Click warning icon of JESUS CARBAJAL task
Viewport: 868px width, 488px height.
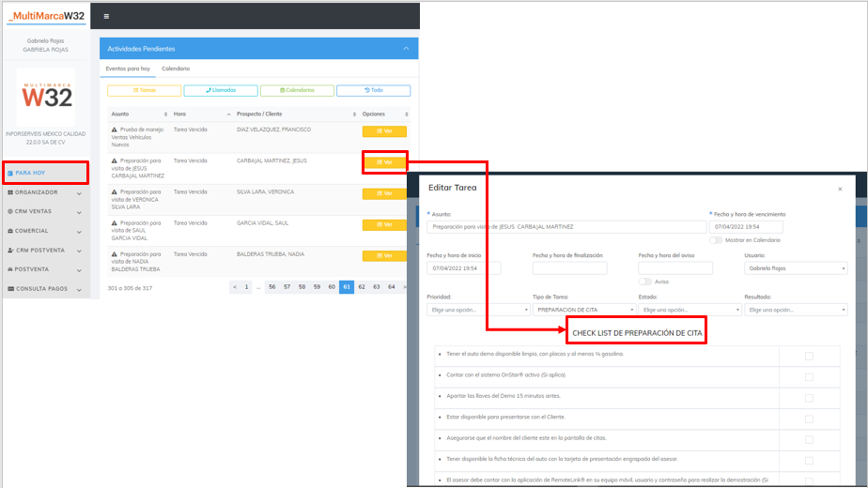(115, 161)
